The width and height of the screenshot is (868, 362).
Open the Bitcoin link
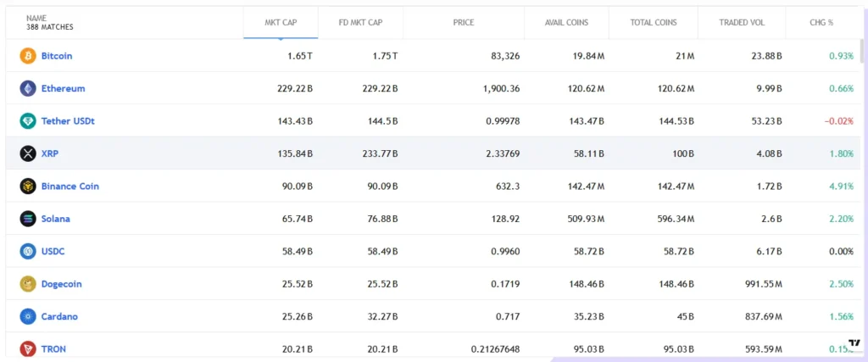57,56
